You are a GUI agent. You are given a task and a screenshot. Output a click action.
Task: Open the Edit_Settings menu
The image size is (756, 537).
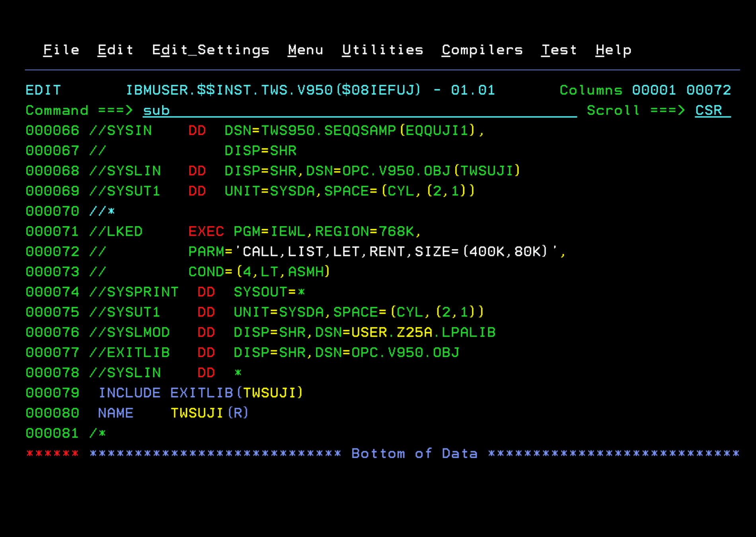click(x=210, y=50)
